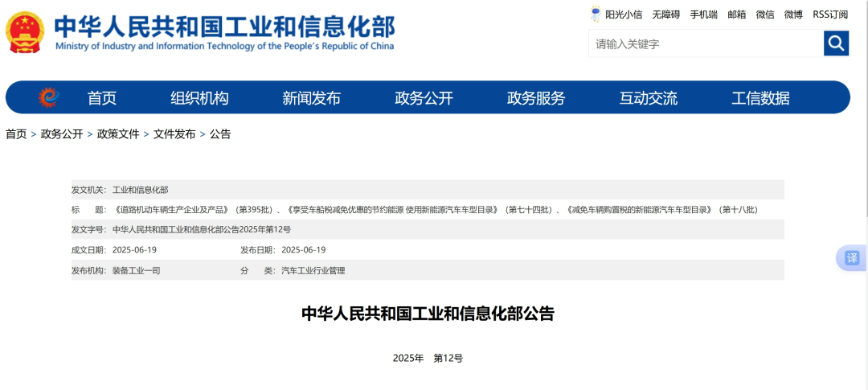
Task: Open the 政务公开 navigation menu
Action: (x=424, y=98)
